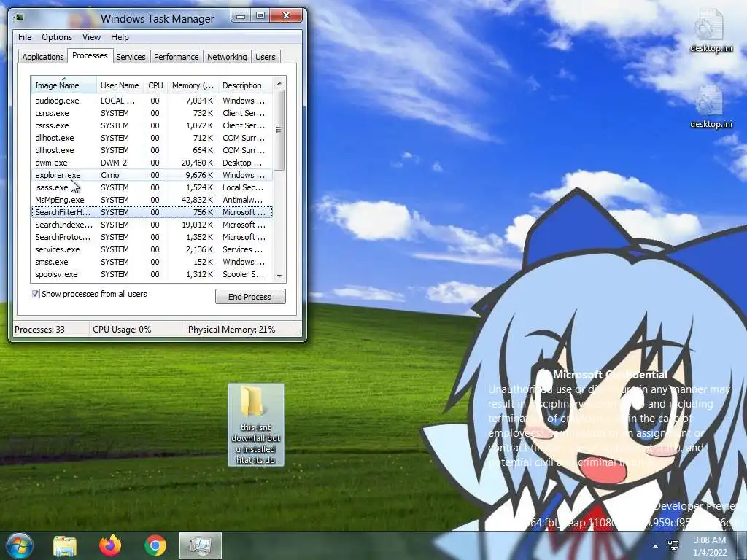This screenshot has height=560, width=747.
Task: Select the Processes tab
Action: 90,55
